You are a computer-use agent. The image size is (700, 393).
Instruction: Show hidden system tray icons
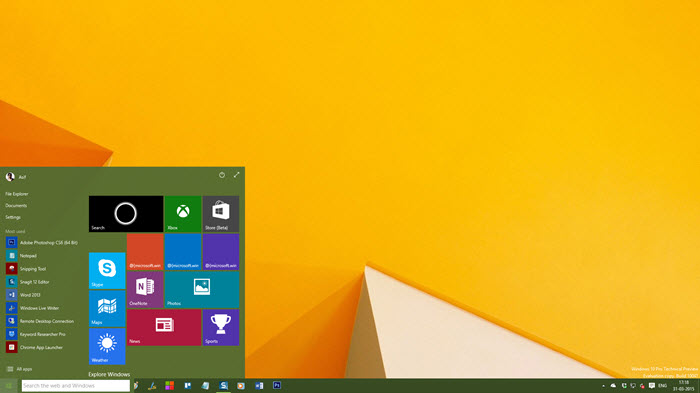pyautogui.click(x=604, y=386)
